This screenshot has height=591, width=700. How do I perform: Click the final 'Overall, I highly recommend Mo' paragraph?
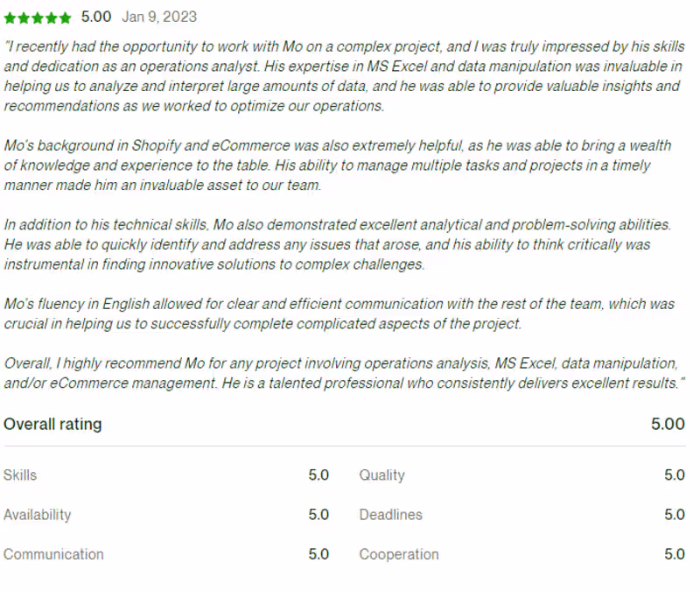(x=341, y=373)
